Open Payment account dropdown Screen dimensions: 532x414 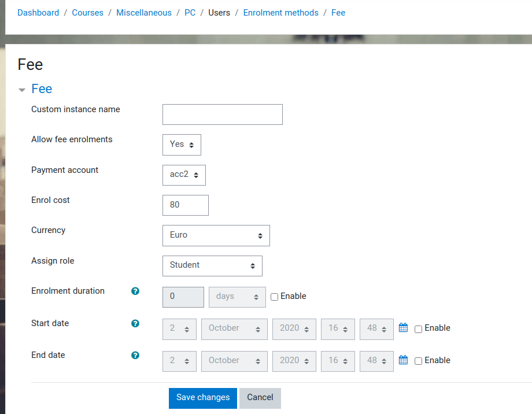tap(184, 175)
